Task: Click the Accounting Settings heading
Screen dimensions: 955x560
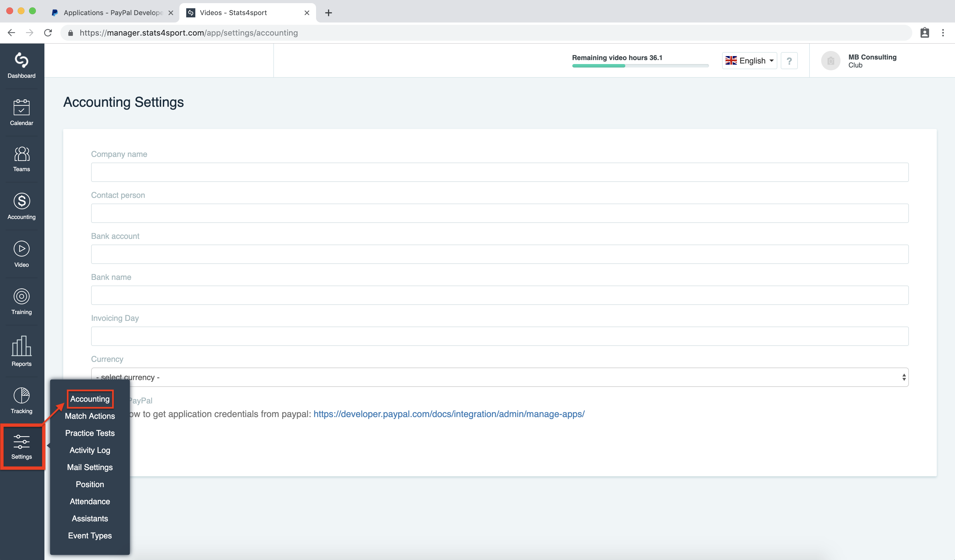Action: tap(124, 102)
